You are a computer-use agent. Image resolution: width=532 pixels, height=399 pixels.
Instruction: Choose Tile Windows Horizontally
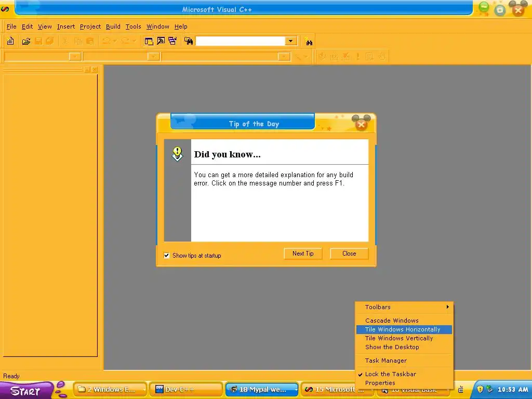(x=404, y=329)
